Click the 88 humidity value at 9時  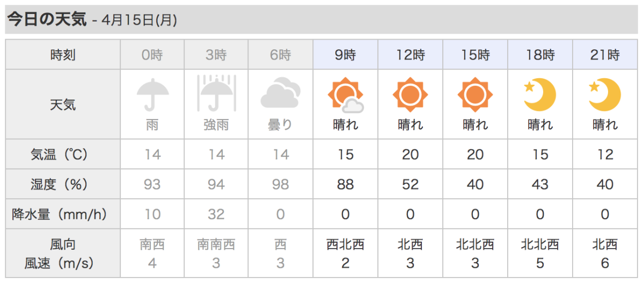tap(346, 185)
